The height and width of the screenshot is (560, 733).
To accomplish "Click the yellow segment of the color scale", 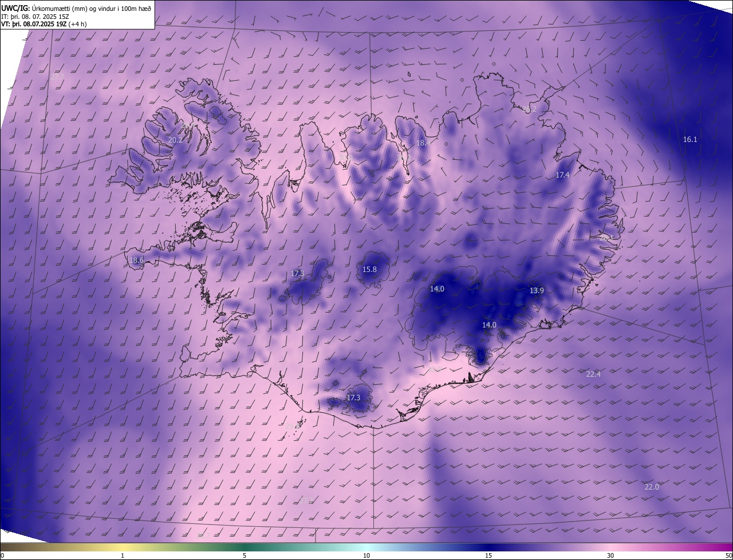I will (x=123, y=547).
